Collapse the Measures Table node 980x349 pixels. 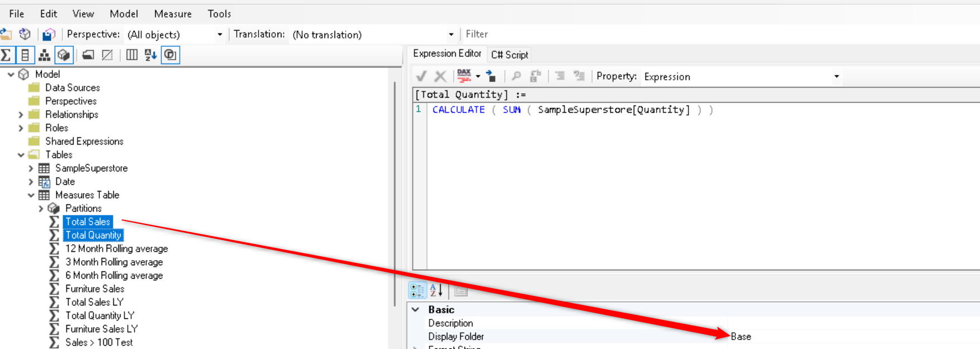point(31,195)
